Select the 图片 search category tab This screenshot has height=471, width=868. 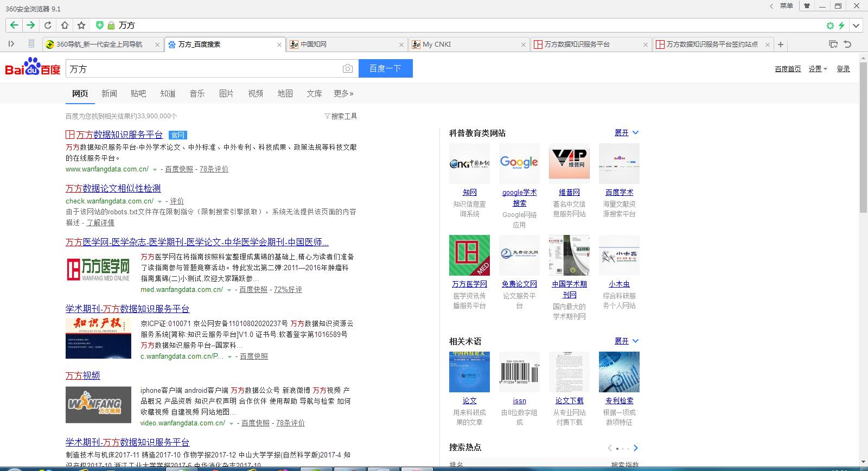pyautogui.click(x=226, y=93)
